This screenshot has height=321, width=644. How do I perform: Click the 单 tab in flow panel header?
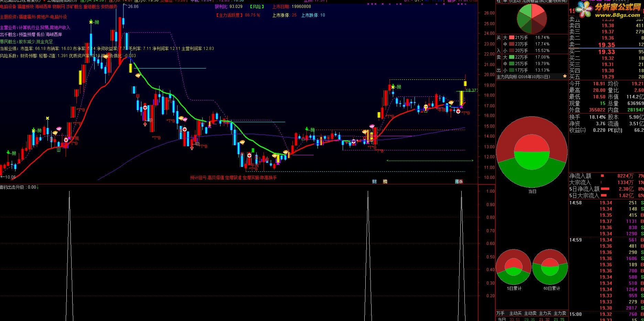pos(505,1)
